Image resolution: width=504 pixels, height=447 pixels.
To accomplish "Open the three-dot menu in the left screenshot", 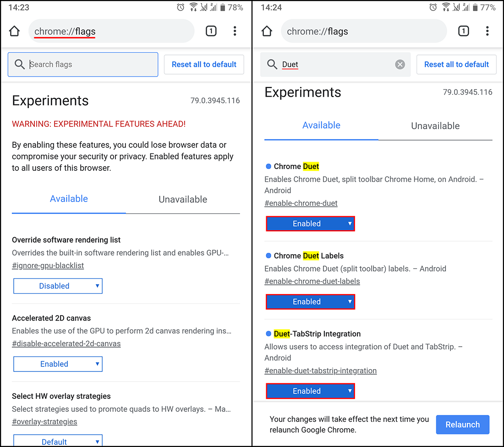I will click(x=235, y=31).
